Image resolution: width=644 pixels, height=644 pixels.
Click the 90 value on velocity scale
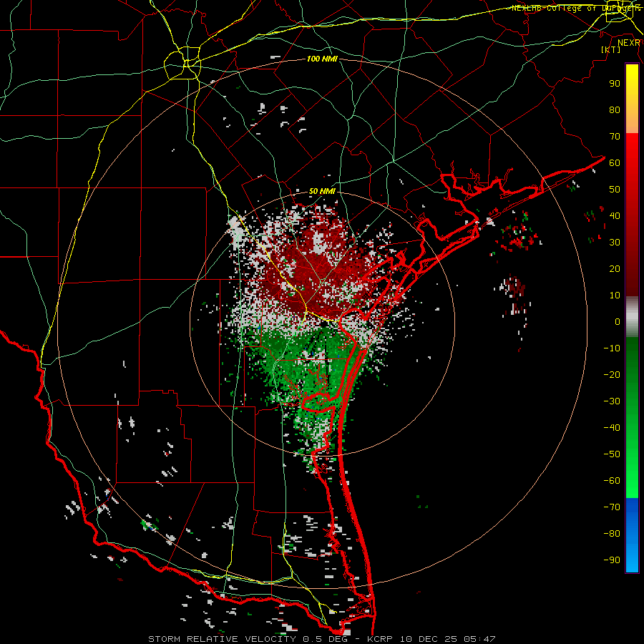pyautogui.click(x=615, y=84)
